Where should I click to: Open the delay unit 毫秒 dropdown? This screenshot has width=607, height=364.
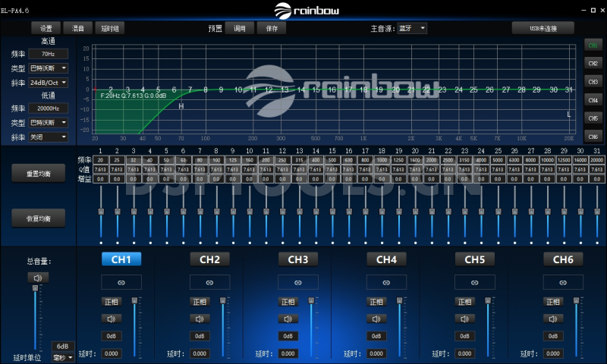coord(62,357)
